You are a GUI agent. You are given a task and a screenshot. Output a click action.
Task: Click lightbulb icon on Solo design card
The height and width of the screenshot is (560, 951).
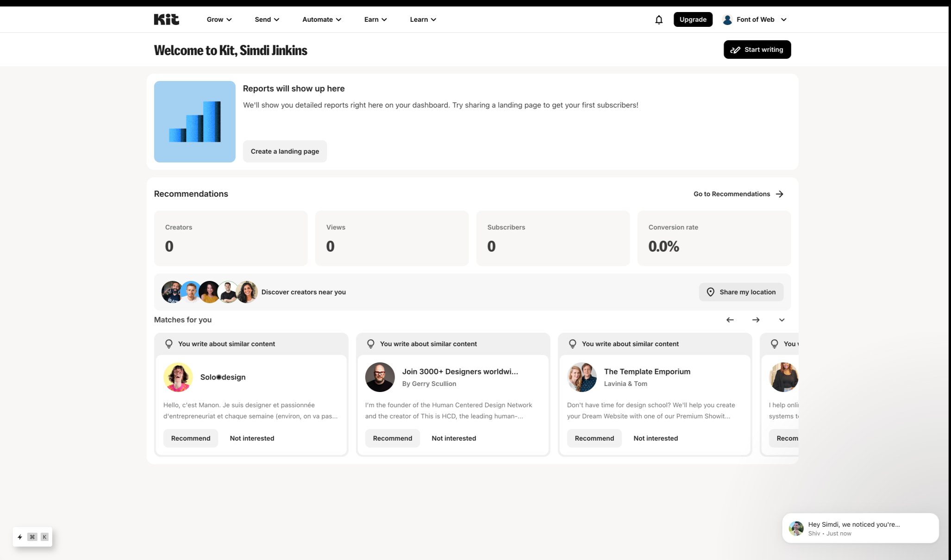tap(169, 344)
